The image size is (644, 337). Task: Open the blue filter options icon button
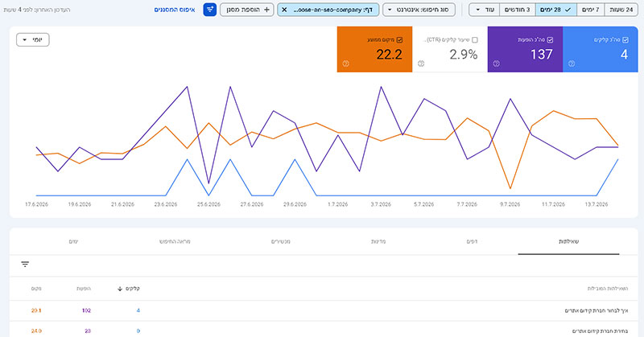(210, 10)
